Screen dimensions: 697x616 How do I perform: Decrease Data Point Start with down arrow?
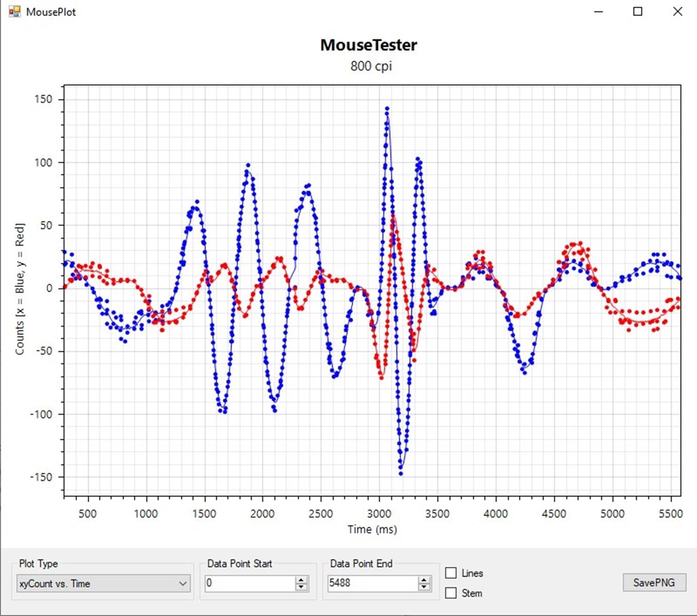coord(301,587)
